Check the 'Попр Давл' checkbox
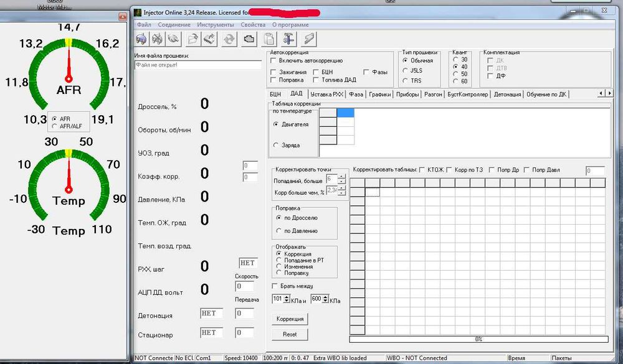Image resolution: width=623 pixels, height=364 pixels. [x=526, y=170]
